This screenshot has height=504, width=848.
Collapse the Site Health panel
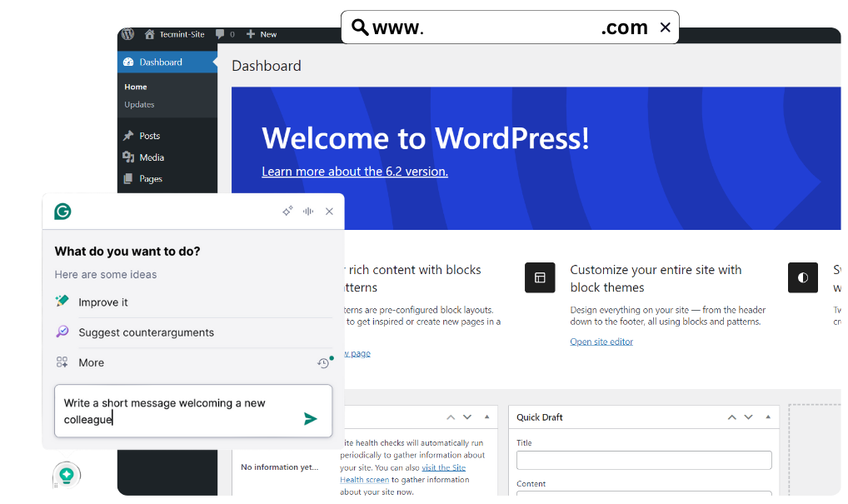[486, 417]
